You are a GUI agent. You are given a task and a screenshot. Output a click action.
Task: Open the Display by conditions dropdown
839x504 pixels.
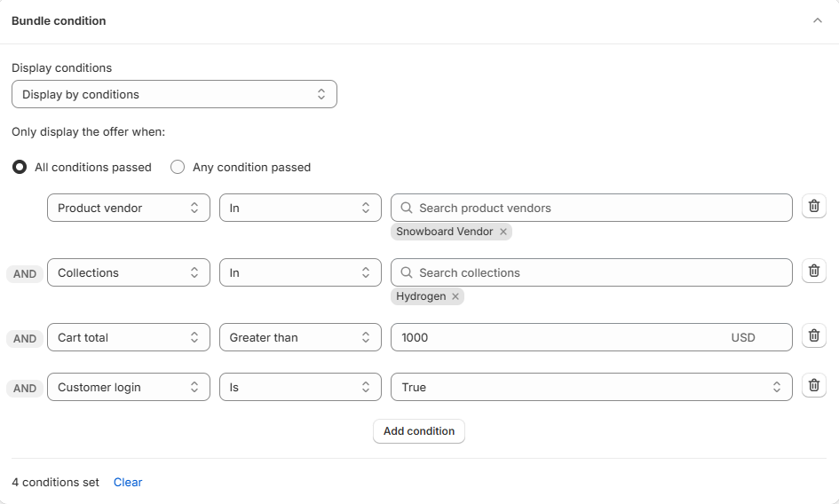click(174, 94)
